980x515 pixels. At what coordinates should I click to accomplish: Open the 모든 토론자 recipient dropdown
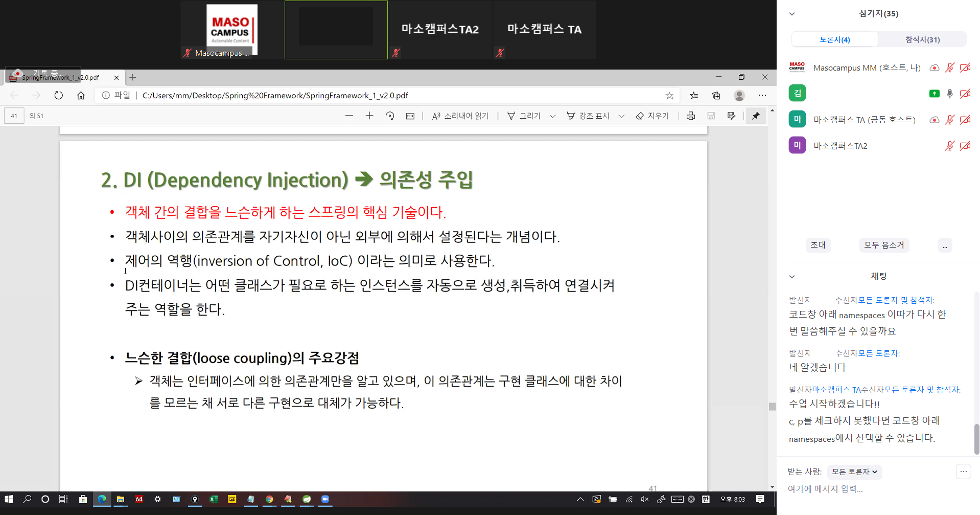pos(854,472)
